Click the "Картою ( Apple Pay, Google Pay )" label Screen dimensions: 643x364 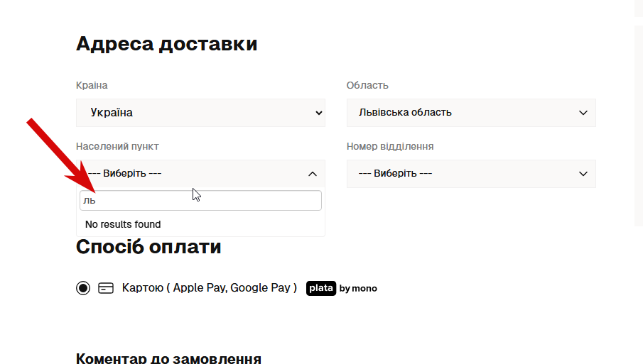(x=210, y=288)
